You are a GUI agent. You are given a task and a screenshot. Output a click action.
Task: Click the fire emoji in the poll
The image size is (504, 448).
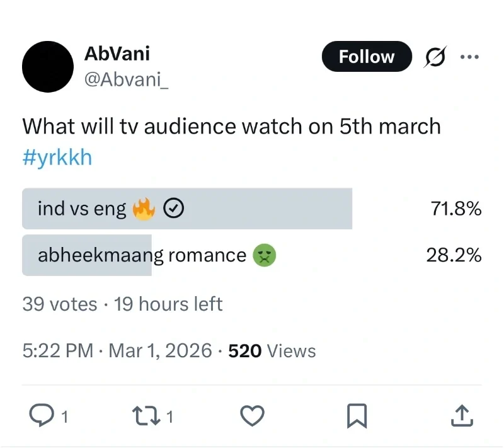[x=144, y=209]
